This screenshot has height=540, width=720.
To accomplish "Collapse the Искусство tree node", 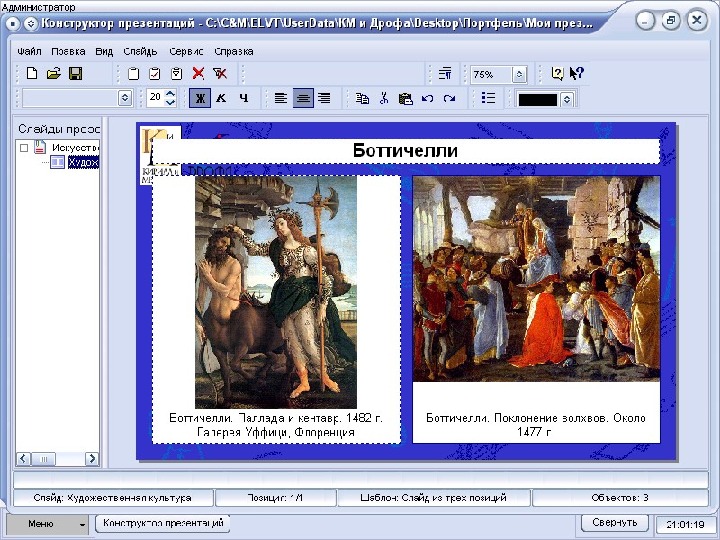I will tap(24, 148).
